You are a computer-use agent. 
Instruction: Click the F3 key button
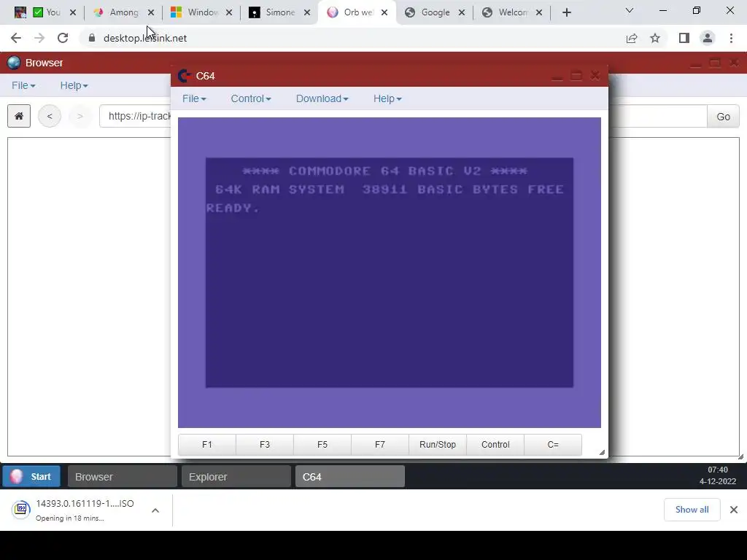click(265, 445)
